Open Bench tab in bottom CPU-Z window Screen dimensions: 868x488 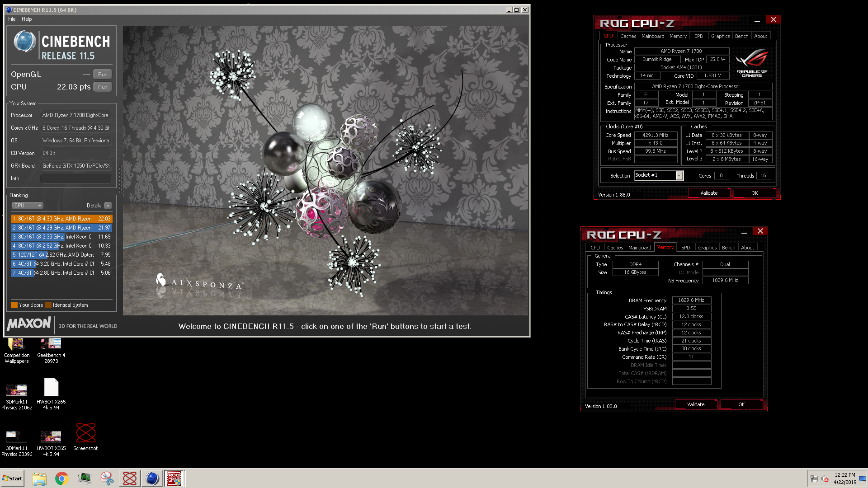tap(728, 248)
